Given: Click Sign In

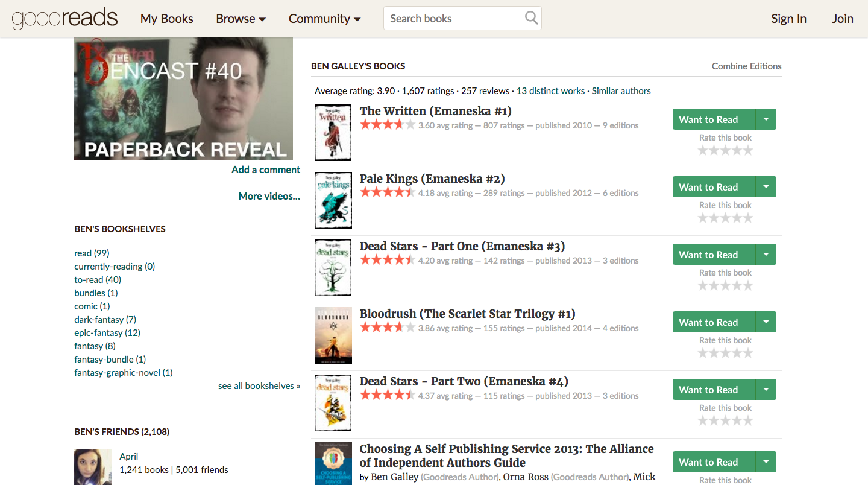Looking at the screenshot, I should [788, 19].
